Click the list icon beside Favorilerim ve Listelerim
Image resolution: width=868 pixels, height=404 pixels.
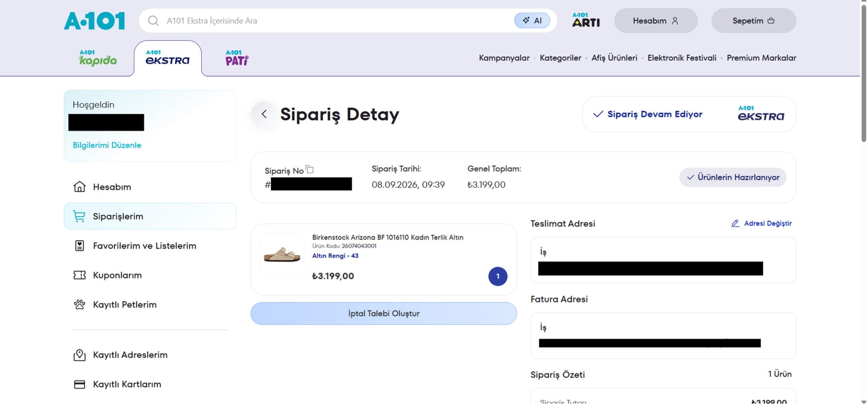click(79, 246)
